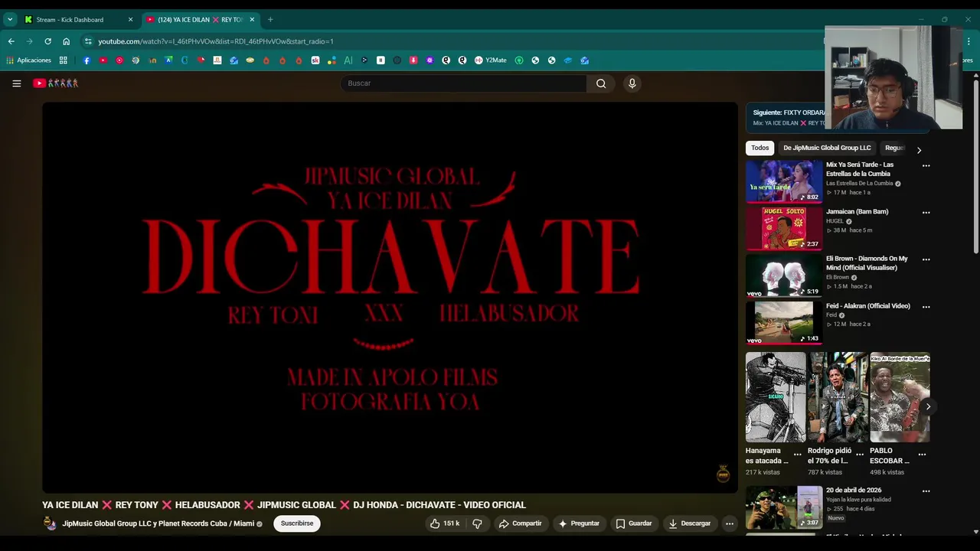
Task: Click Jamaican (Bam Bam) title text
Action: 857,212
